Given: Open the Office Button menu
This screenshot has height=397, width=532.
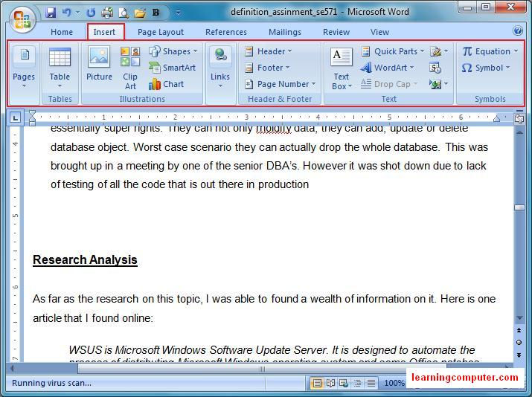Looking at the screenshot, I should pyautogui.click(x=22, y=19).
